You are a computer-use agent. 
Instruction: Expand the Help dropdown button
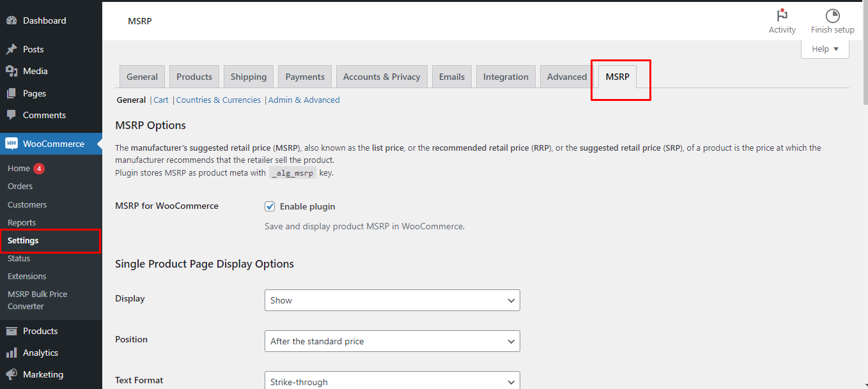pos(825,49)
